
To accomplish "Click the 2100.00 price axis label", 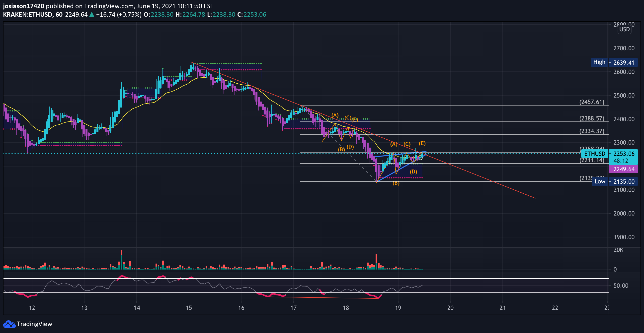I will (x=624, y=190).
